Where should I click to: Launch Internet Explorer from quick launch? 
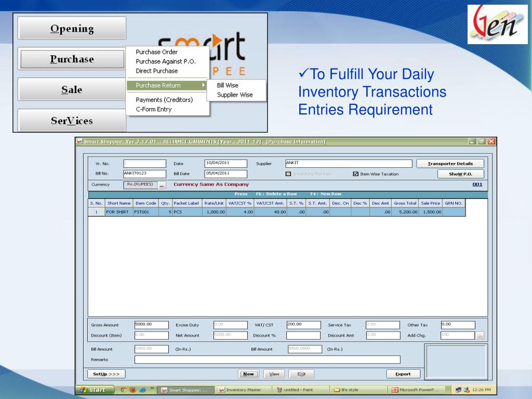tap(143, 390)
